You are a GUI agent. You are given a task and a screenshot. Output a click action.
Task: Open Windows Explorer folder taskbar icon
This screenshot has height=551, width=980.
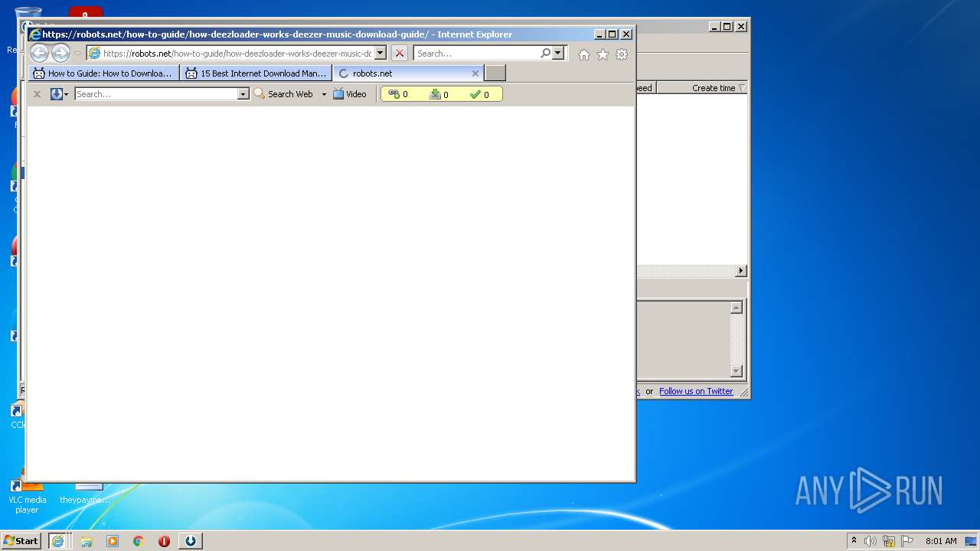point(87,541)
